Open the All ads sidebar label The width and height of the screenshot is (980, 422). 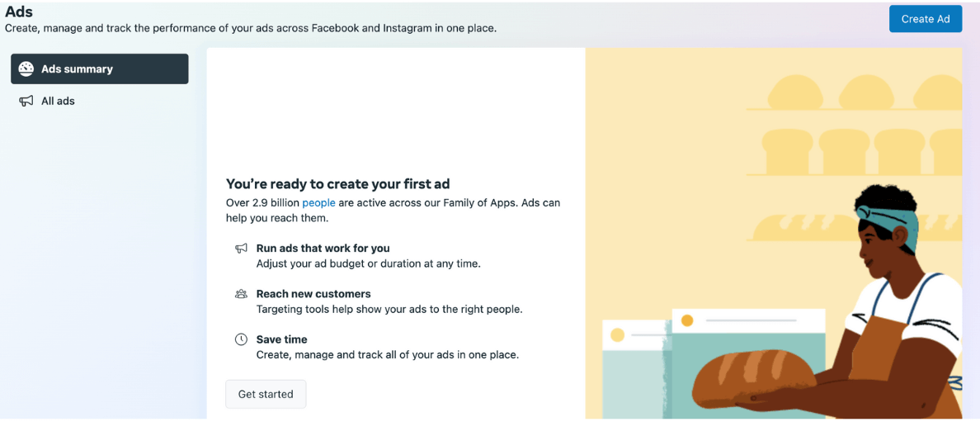[x=58, y=101]
